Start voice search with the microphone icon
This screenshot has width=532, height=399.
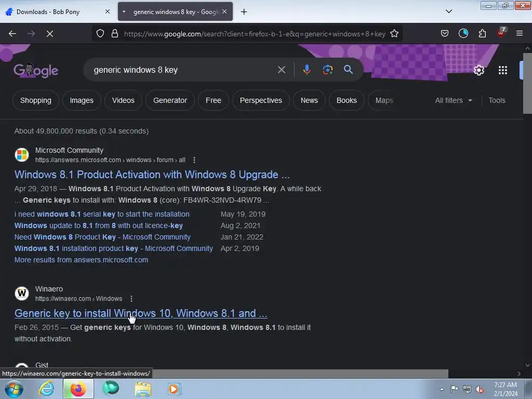tap(307, 70)
